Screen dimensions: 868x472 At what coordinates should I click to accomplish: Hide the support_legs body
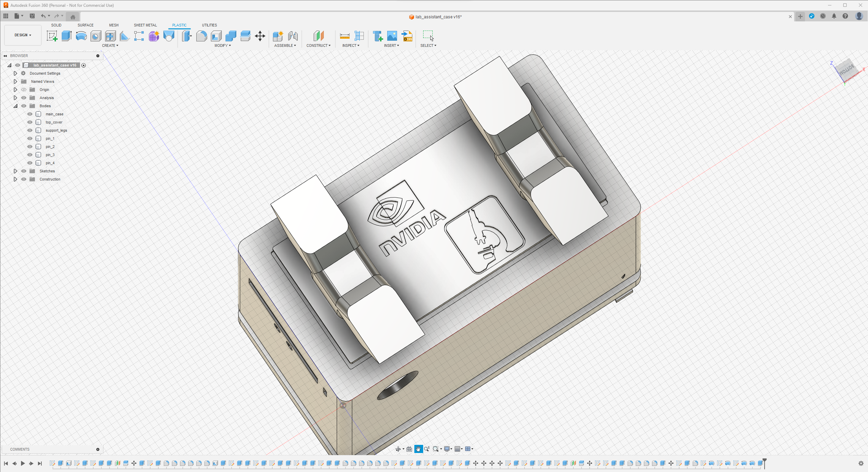(x=29, y=130)
